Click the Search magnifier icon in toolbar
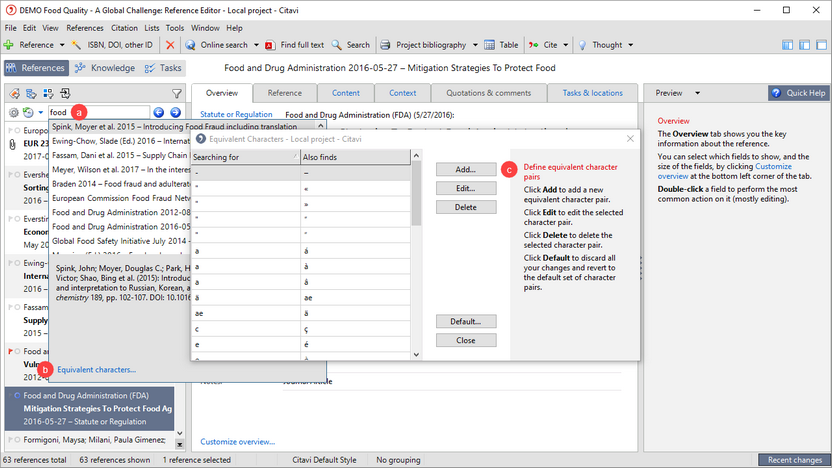Screen dimensions: 832x468 [x=336, y=45]
